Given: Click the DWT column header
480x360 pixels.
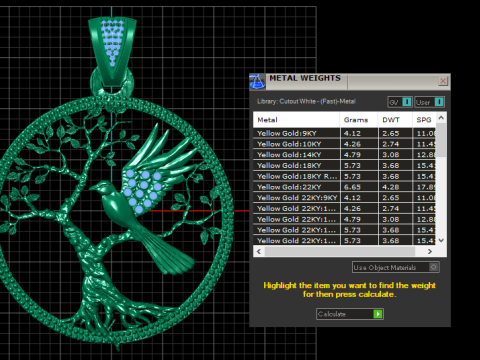Looking at the screenshot, I should 395,120.
